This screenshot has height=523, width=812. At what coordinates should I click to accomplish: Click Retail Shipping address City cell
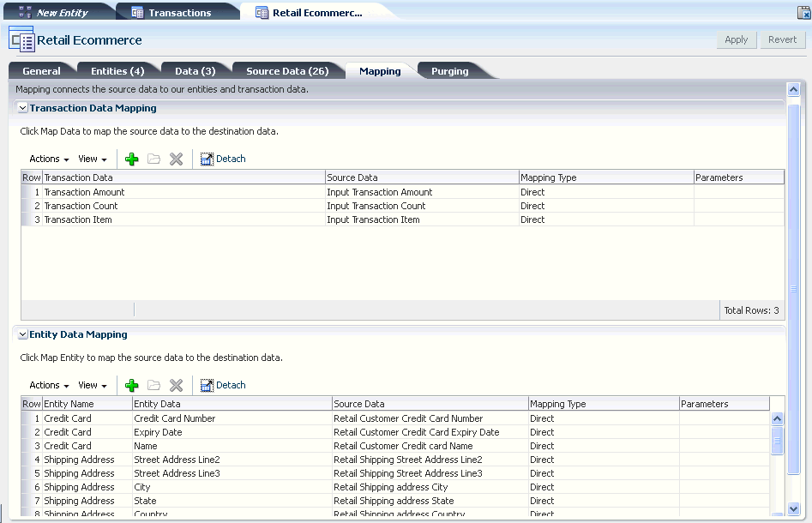pyautogui.click(x=430, y=487)
